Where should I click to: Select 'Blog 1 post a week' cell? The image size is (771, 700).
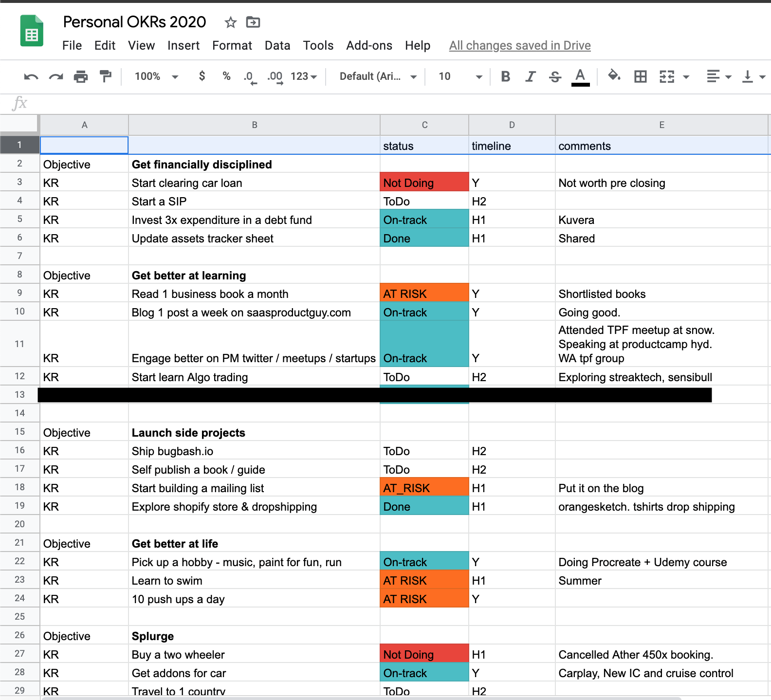(x=254, y=312)
